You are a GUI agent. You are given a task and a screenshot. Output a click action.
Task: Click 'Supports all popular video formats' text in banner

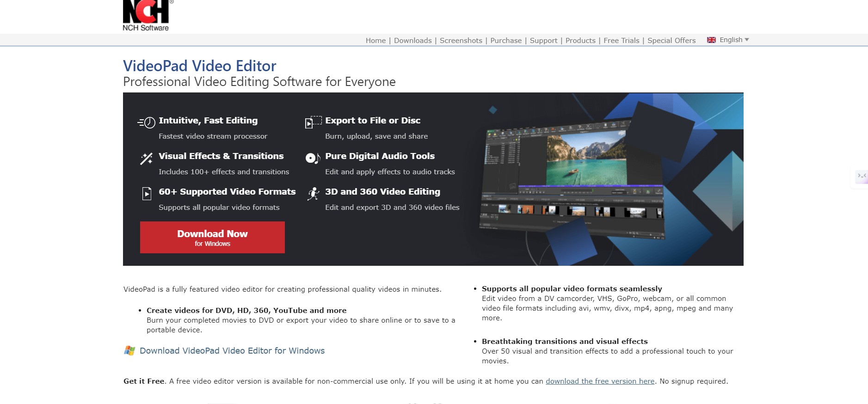tap(219, 208)
